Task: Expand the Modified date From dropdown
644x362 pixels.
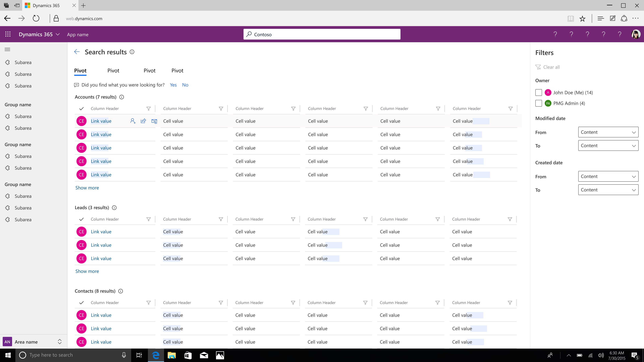Action: point(608,132)
